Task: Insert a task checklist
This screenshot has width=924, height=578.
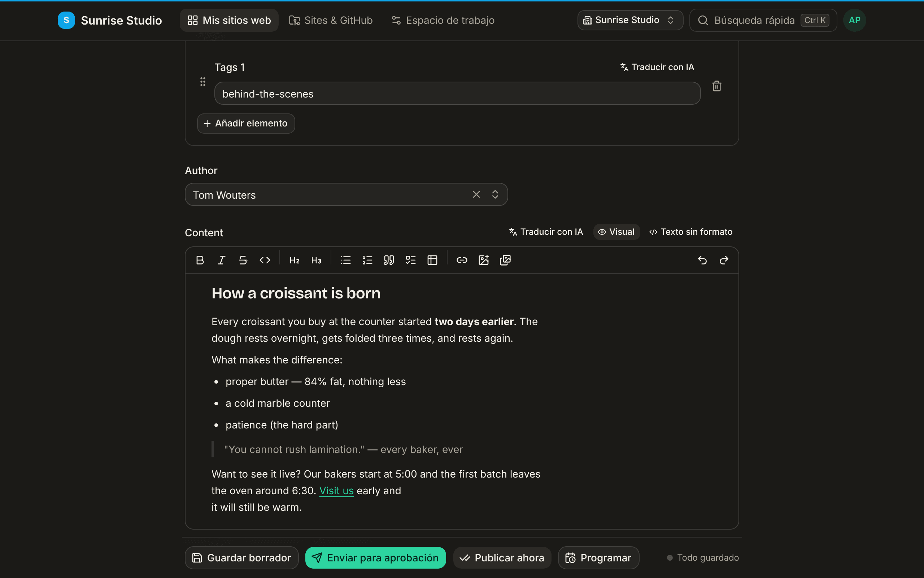Action: [411, 260]
